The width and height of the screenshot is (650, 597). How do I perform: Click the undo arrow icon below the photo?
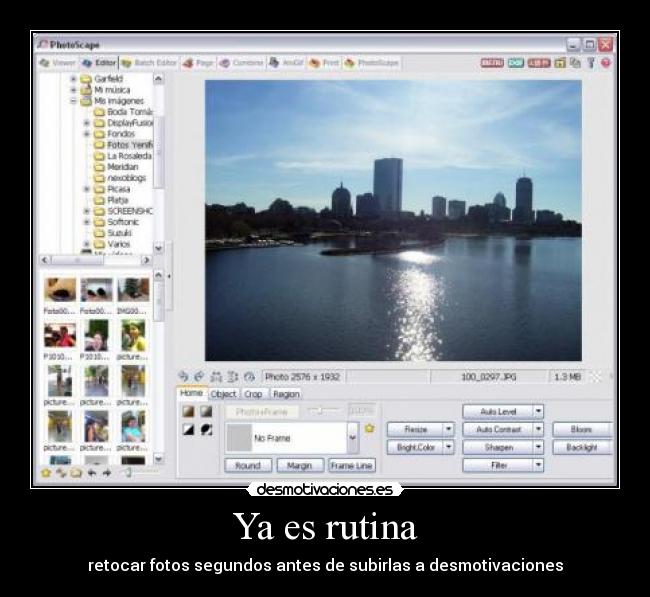(x=183, y=376)
